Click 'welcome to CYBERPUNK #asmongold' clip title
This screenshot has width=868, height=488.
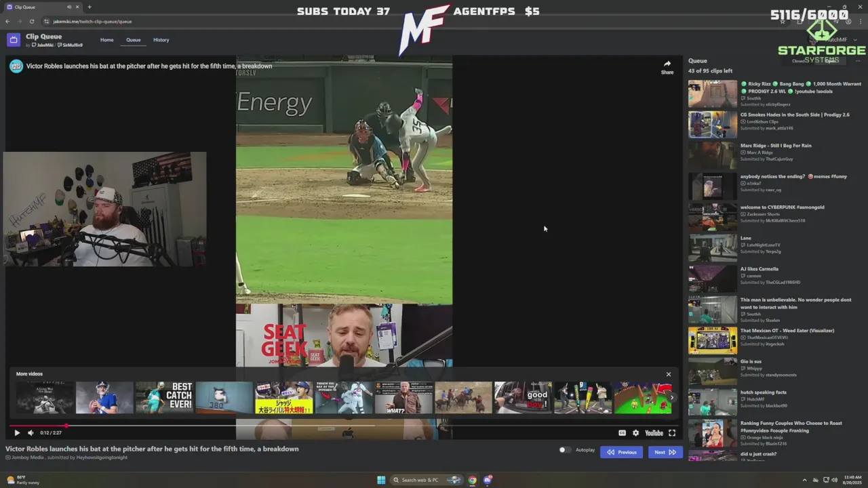[782, 207]
